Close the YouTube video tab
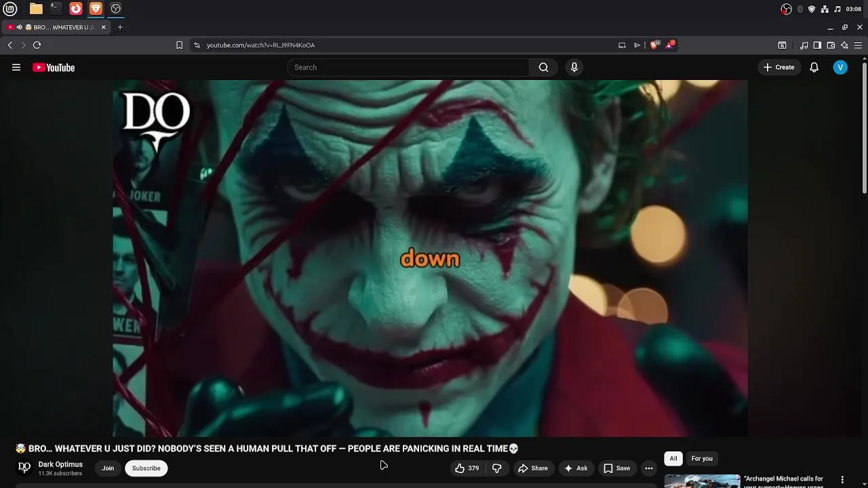This screenshot has width=868, height=488. (x=104, y=27)
